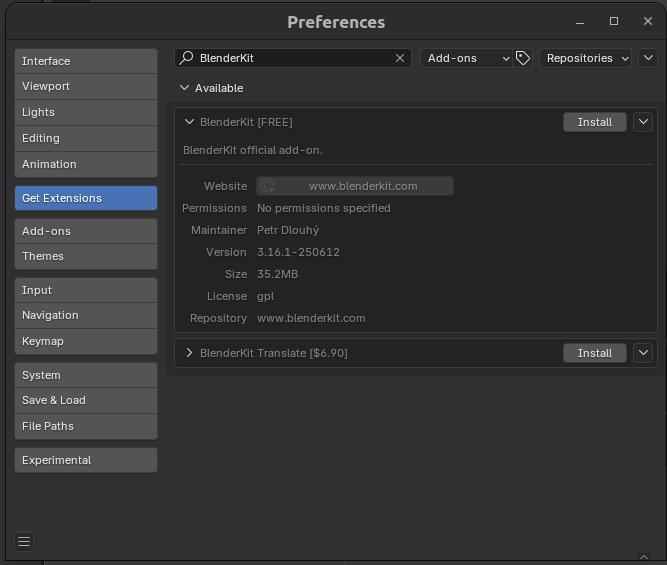This screenshot has height=565, width=667.
Task: Open the Repositories dropdown
Action: [x=585, y=58]
